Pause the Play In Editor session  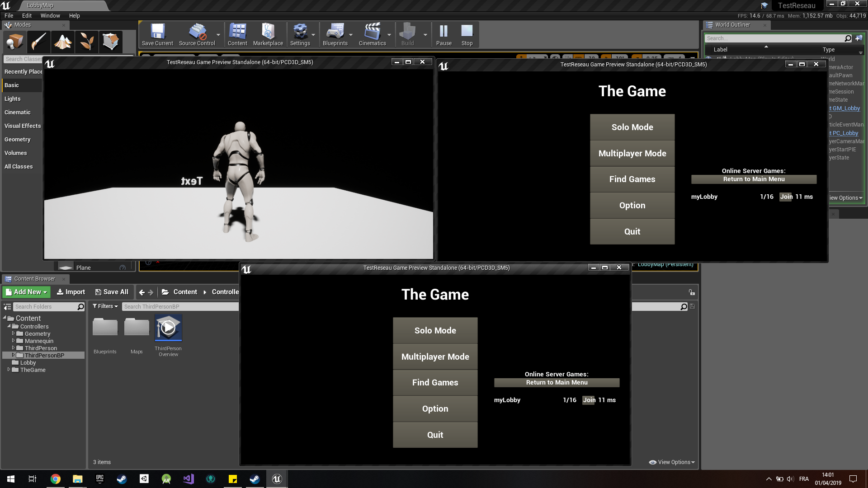pyautogui.click(x=443, y=34)
